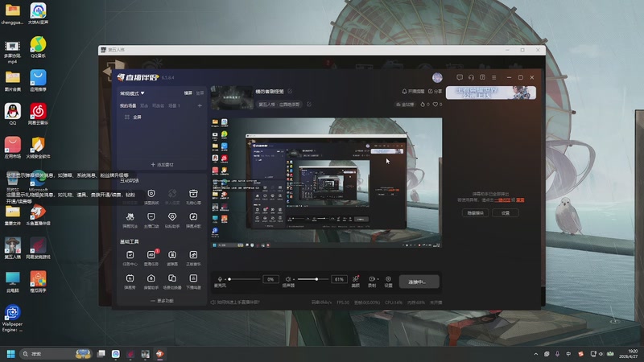Edit the stream title with pencil icon
Image resolution: width=644 pixels, height=362 pixels.
click(x=290, y=91)
